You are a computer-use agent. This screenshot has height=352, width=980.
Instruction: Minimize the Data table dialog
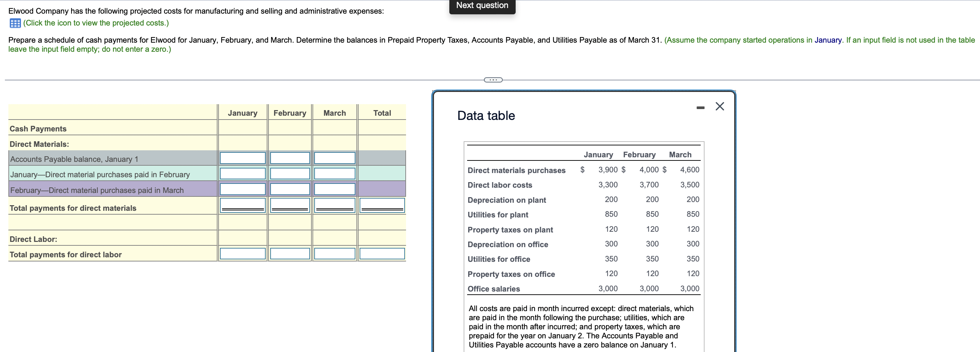[700, 108]
